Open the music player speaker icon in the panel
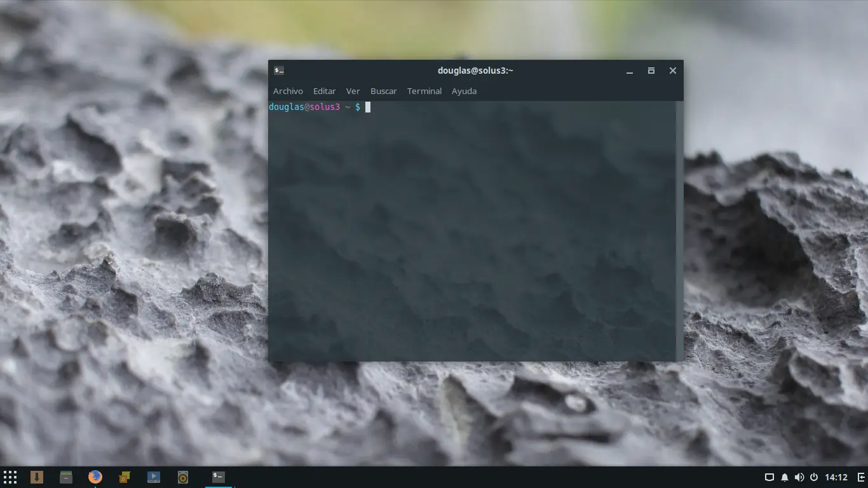 point(183,477)
